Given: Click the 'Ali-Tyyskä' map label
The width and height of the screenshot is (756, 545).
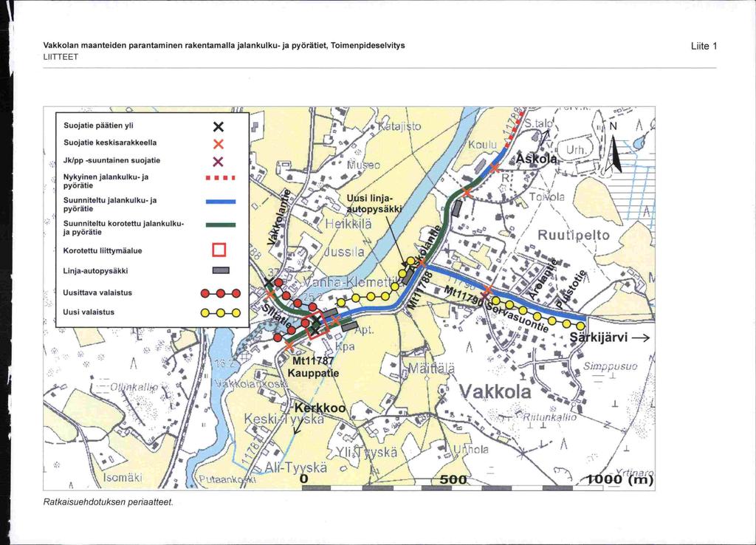Looking at the screenshot, I should 295,467.
